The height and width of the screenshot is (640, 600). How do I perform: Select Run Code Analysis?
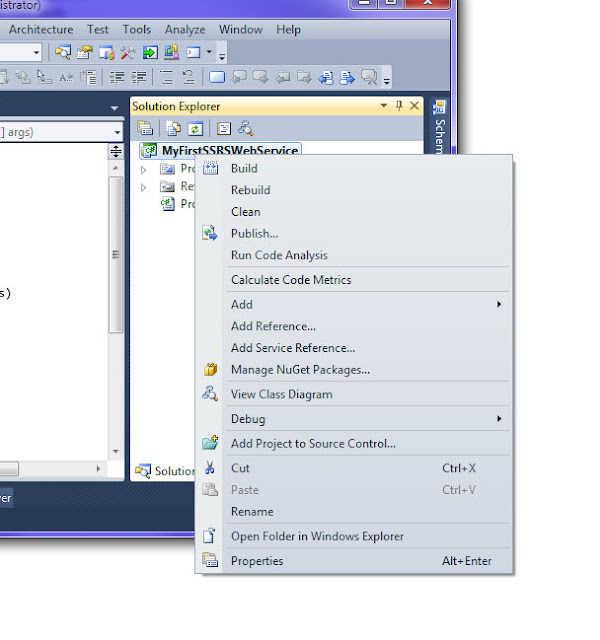click(353, 255)
